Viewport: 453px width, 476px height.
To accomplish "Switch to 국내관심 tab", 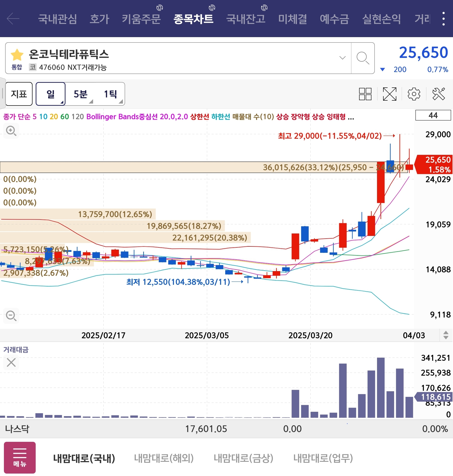I will 57,19.
